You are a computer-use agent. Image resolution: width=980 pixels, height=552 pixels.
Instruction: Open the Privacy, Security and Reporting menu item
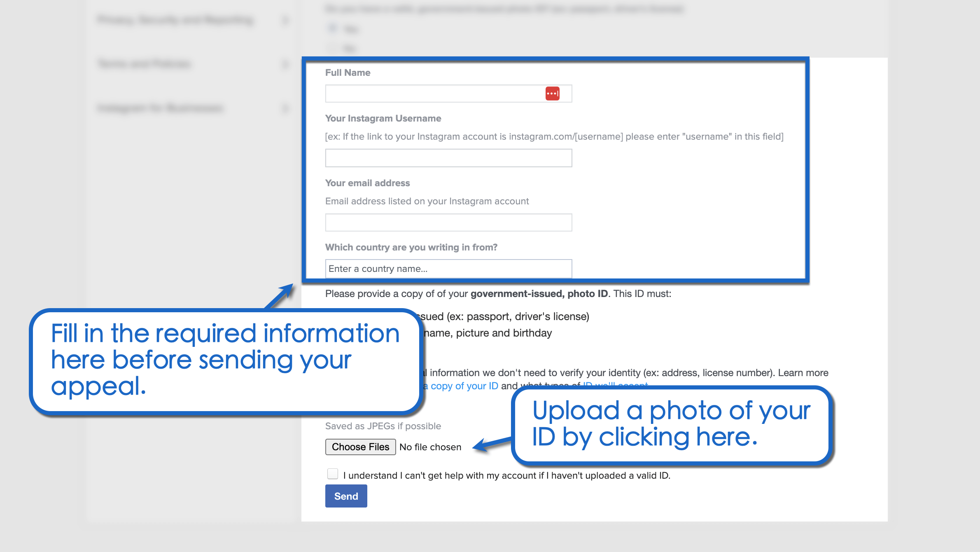point(175,20)
